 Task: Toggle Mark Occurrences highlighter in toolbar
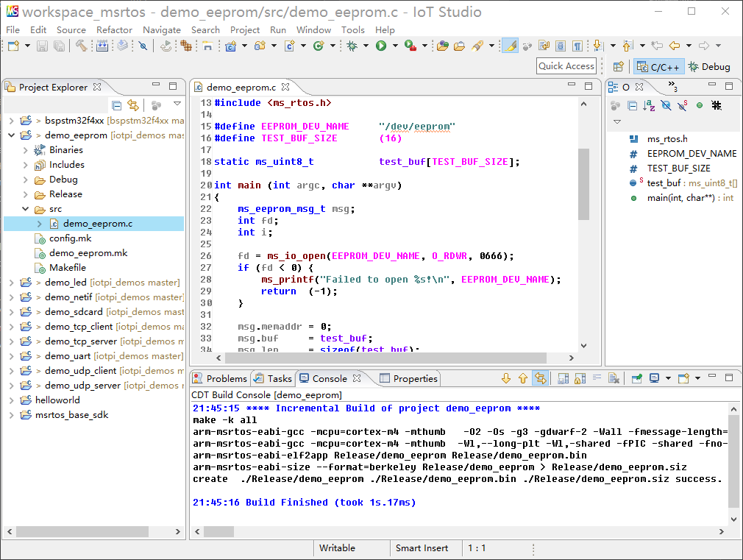tap(510, 46)
